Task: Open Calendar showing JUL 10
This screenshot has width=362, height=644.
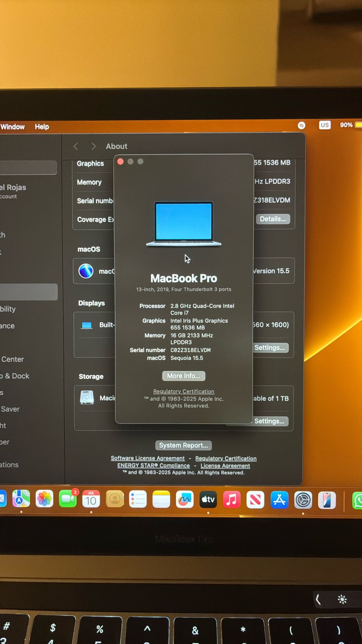Action: point(91,499)
